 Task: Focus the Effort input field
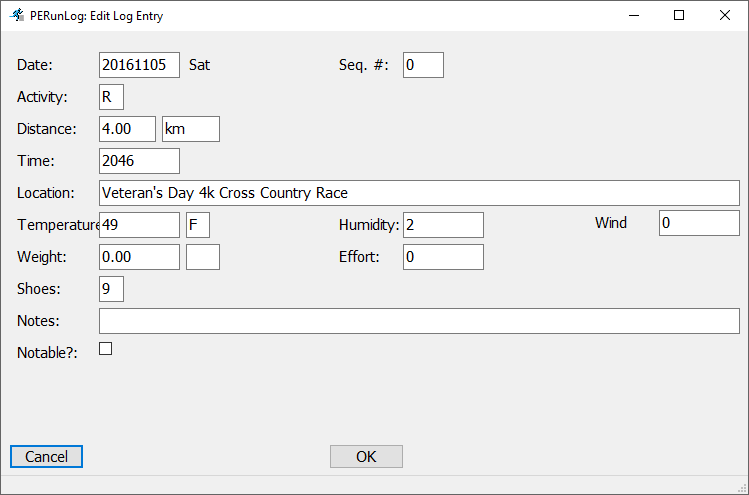[443, 257]
